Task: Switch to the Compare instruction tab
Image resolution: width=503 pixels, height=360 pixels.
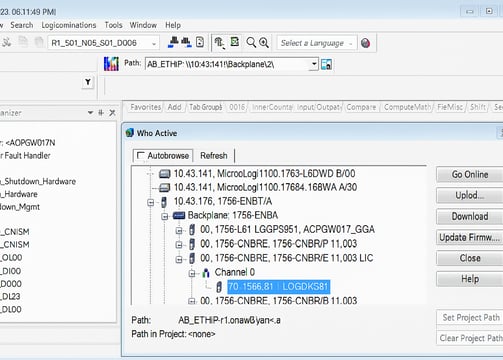Action: (361, 107)
